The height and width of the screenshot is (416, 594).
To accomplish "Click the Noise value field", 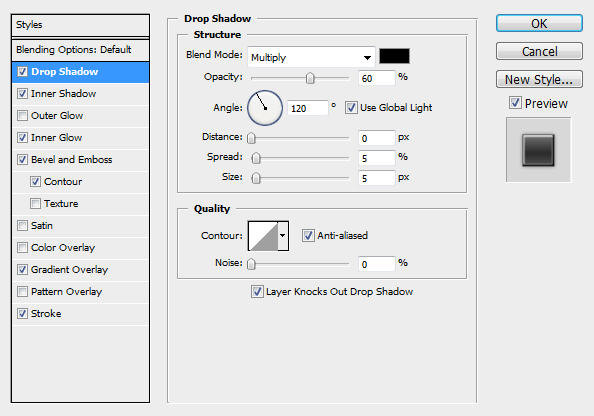I will pyautogui.click(x=377, y=264).
